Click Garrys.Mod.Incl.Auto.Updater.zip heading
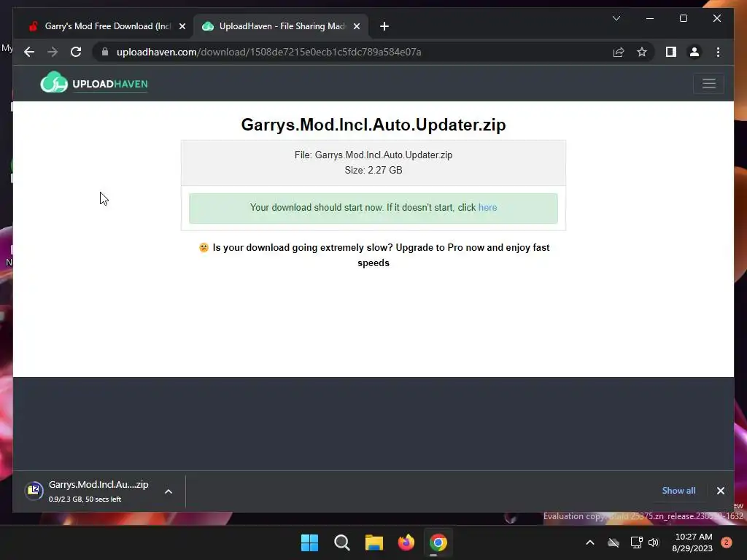Viewport: 747px width, 560px height. click(373, 125)
